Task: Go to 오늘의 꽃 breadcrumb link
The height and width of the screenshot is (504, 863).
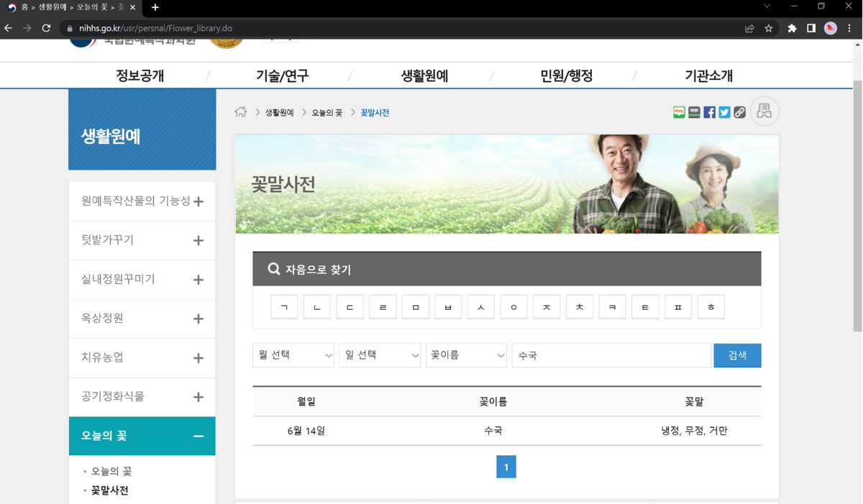Action: 327,113
